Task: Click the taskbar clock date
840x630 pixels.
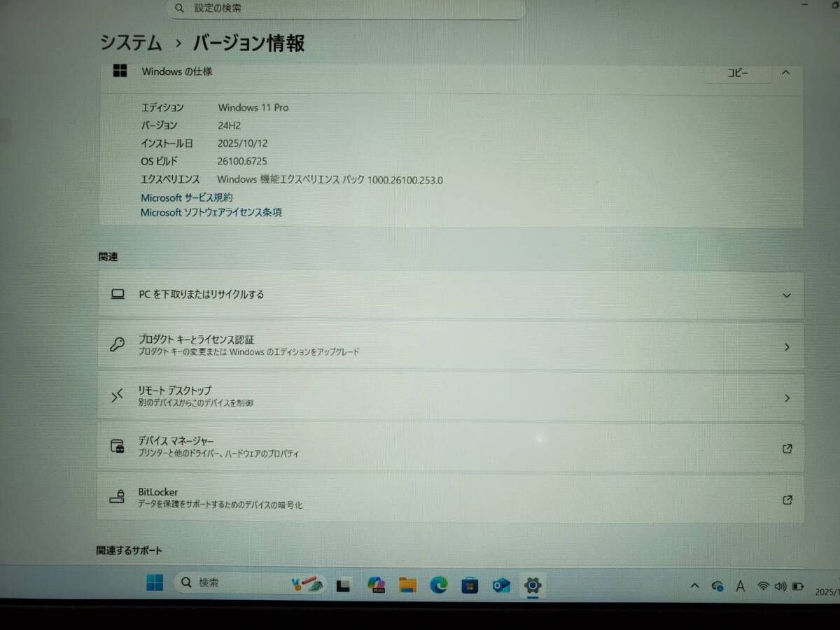Action: click(827, 592)
